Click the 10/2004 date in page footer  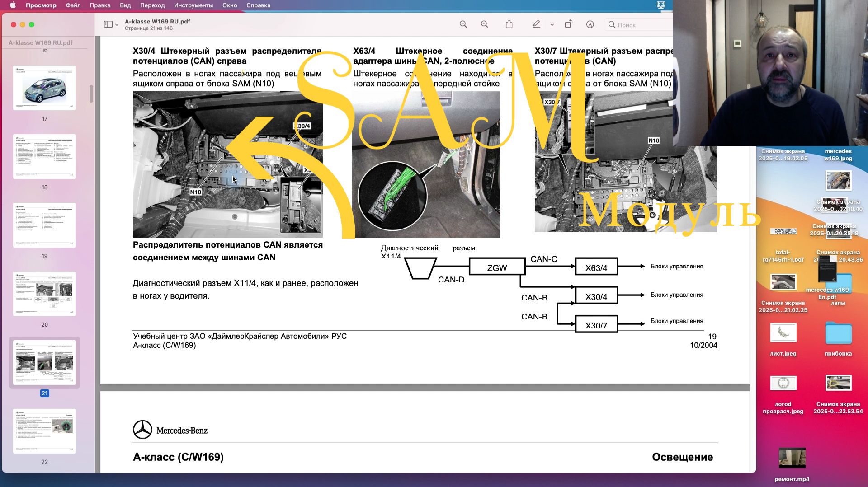(703, 346)
